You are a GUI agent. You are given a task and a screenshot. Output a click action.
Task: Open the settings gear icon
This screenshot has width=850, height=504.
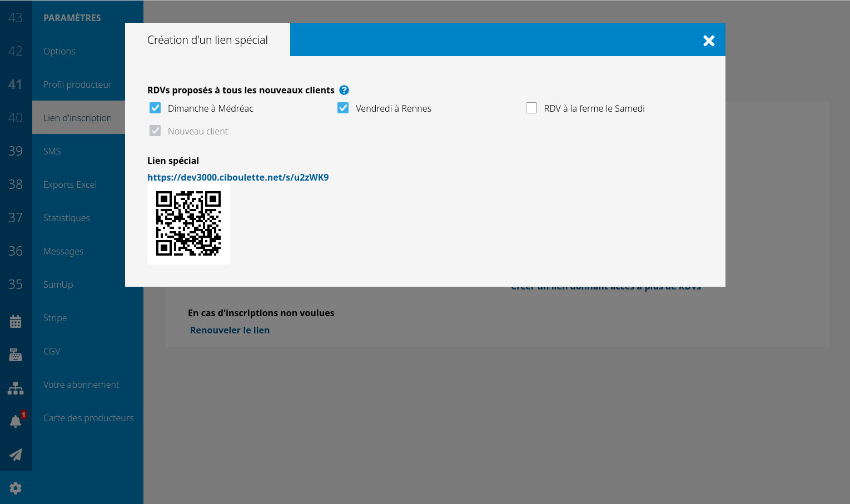pos(16,488)
